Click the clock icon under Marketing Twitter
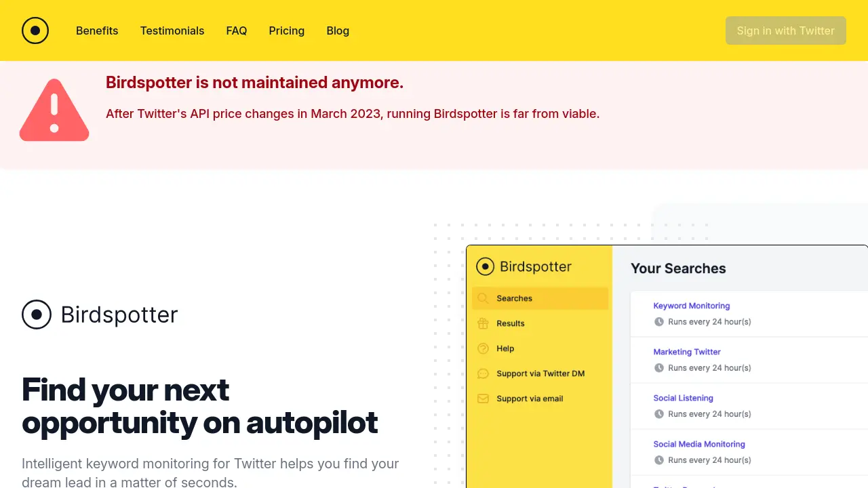 pyautogui.click(x=658, y=368)
